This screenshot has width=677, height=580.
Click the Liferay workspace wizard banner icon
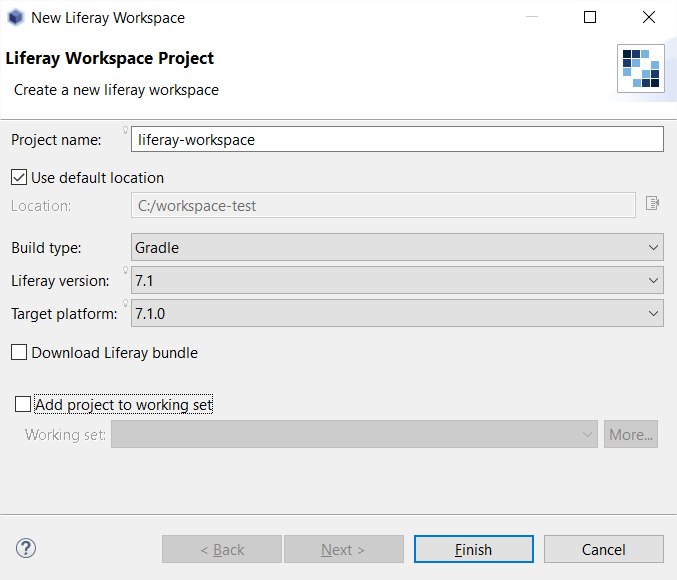click(641, 68)
